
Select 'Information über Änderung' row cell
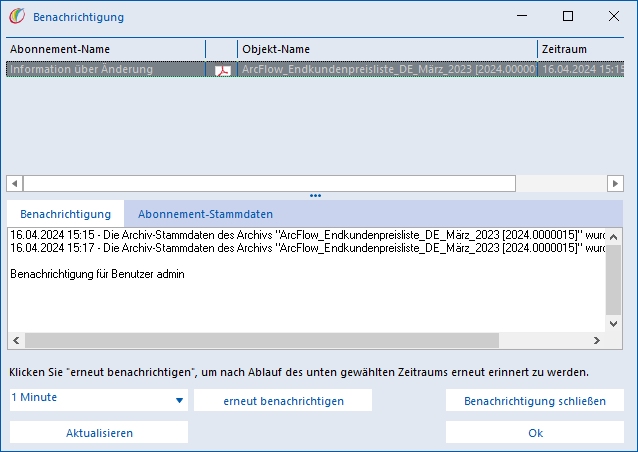[x=106, y=70]
